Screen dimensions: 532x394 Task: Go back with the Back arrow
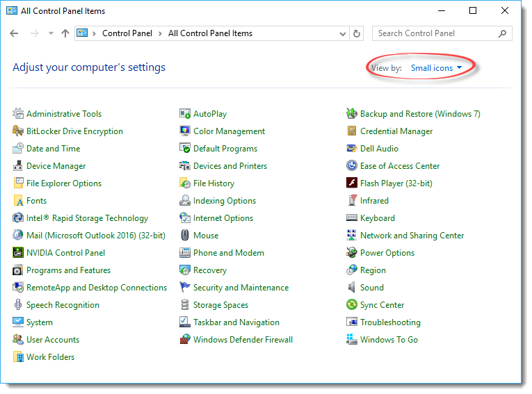[x=14, y=33]
